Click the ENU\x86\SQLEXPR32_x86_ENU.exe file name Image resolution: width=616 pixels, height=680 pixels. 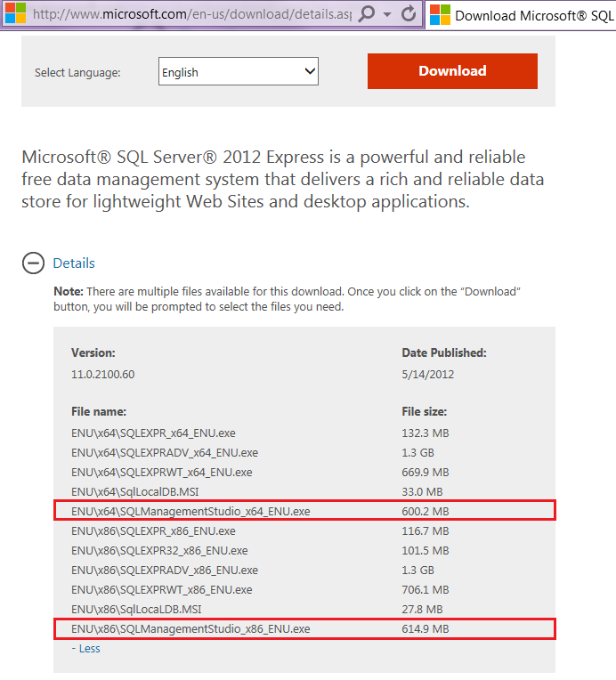pyautogui.click(x=159, y=550)
